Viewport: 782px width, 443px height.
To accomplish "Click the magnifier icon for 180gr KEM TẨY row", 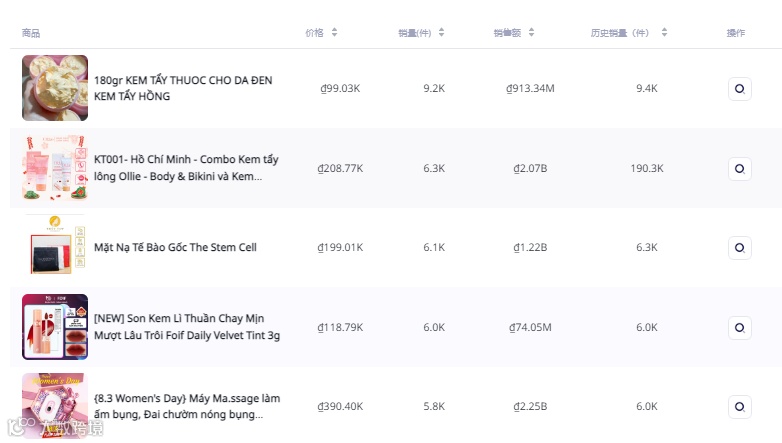I will coord(739,88).
